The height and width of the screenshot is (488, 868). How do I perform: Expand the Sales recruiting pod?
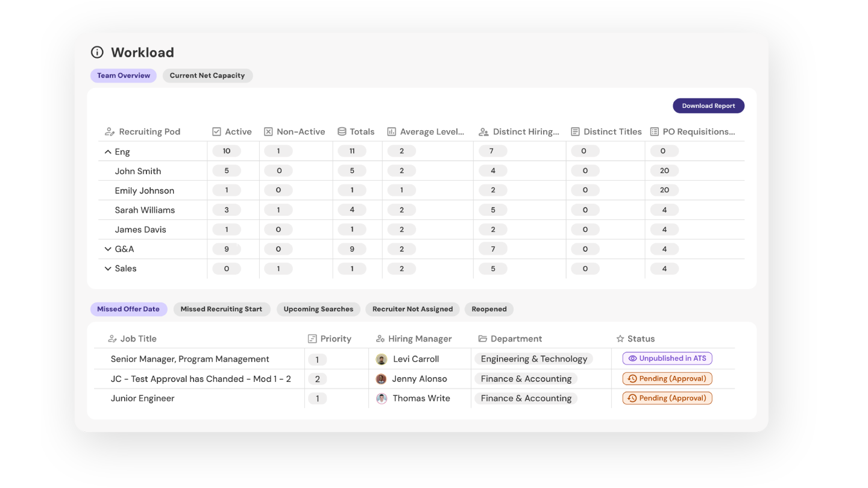click(108, 269)
